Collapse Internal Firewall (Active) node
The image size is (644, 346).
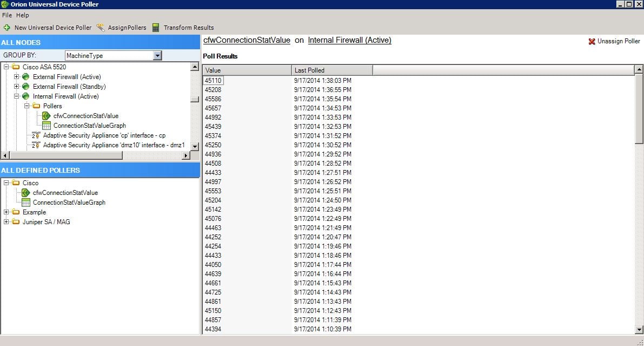(16, 96)
